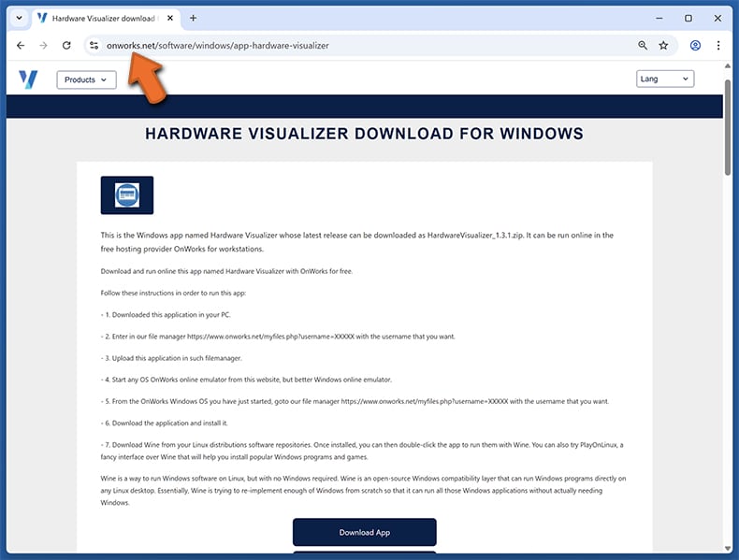
Task: Open the tab search dropdown arrow
Action: pos(19,18)
